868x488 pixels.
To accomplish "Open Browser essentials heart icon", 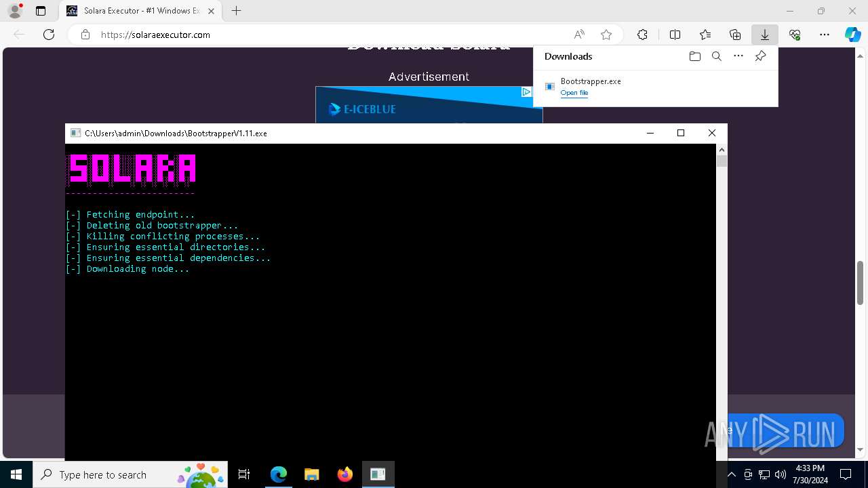I will tap(795, 35).
